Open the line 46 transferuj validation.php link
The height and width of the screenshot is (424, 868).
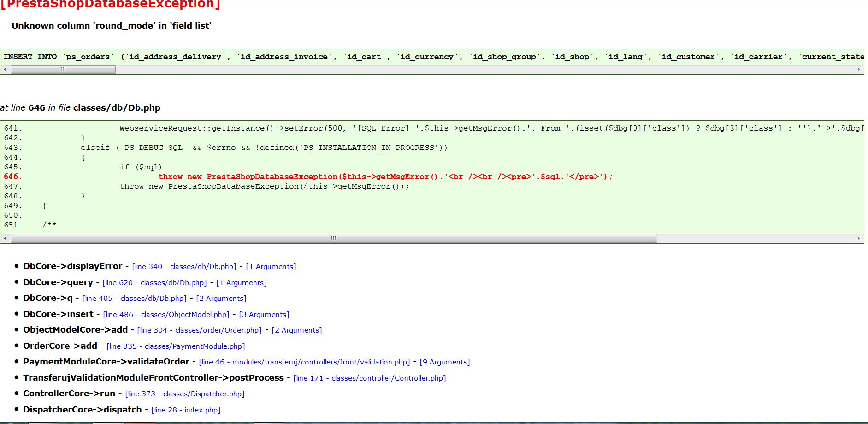point(304,362)
